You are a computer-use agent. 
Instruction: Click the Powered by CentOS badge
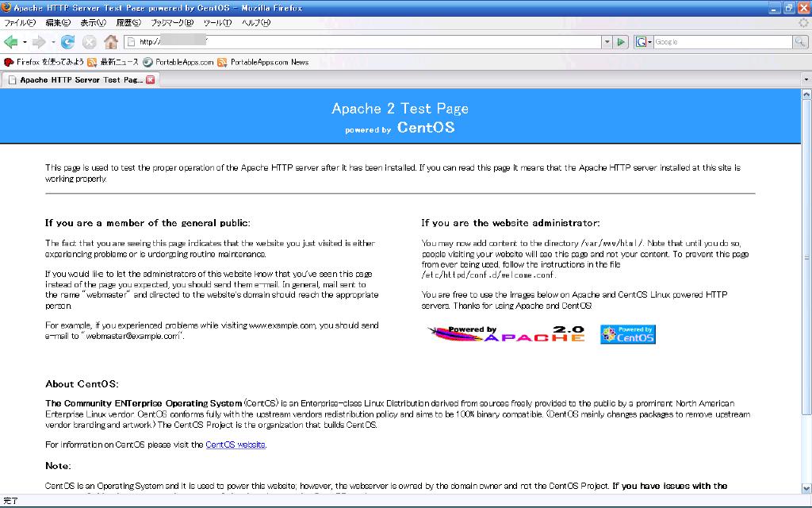coord(628,334)
